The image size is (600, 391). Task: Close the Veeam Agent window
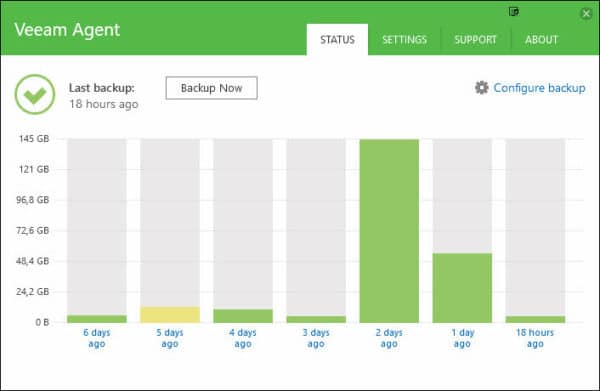pos(586,14)
